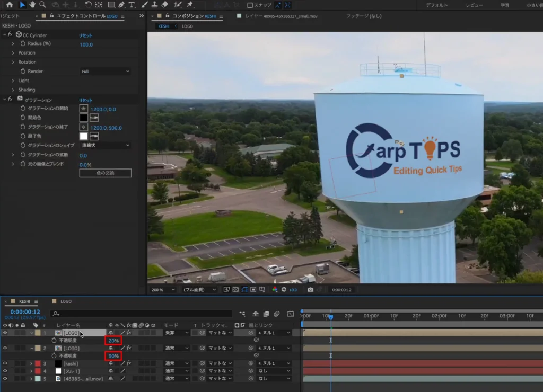Open the グラデーションのシェイプ 直線状 dropdown
The height and width of the screenshot is (392, 543).
tap(106, 145)
